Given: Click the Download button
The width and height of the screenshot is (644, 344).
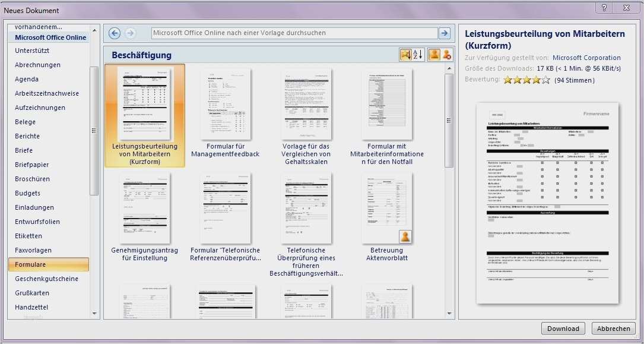Looking at the screenshot, I should (x=562, y=328).
